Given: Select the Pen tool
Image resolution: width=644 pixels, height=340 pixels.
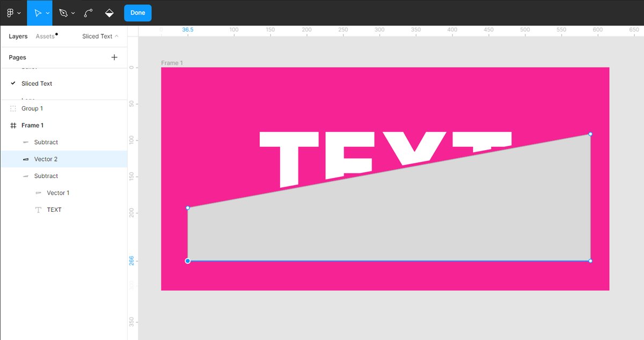Looking at the screenshot, I should 63,13.
